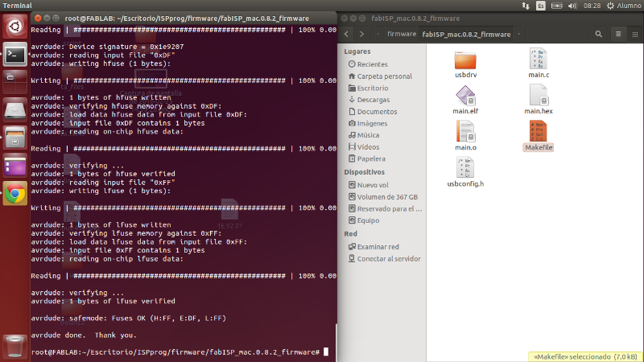Open the session gear menu icon

(x=611, y=6)
